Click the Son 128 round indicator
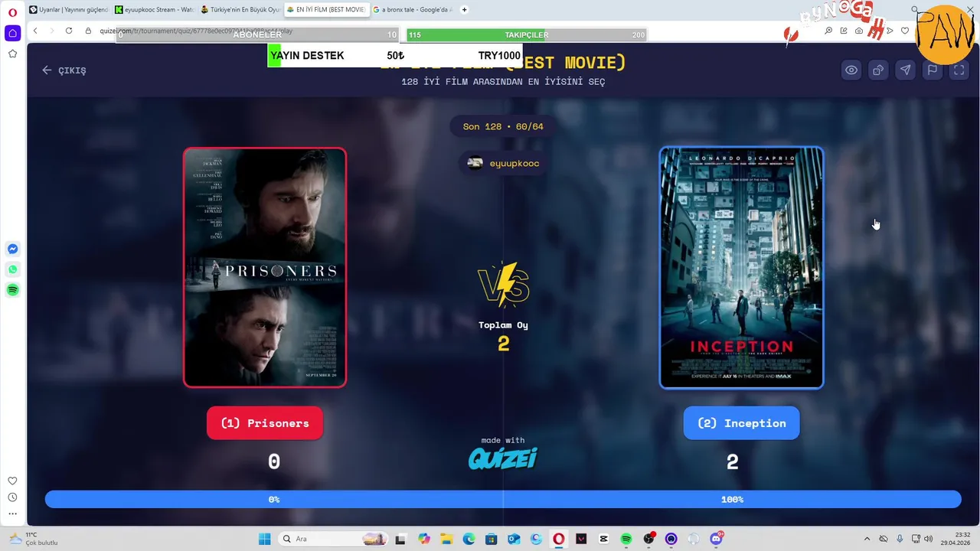This screenshot has width=980, height=551. [503, 126]
